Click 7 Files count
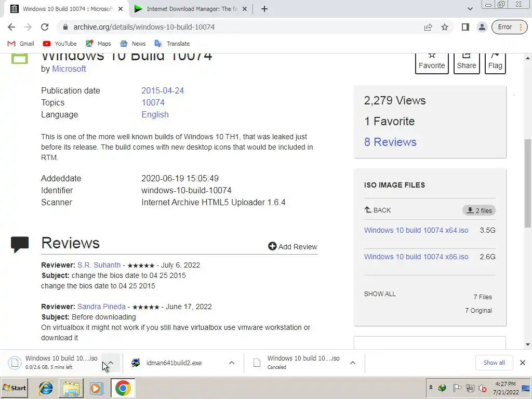 click(483, 297)
